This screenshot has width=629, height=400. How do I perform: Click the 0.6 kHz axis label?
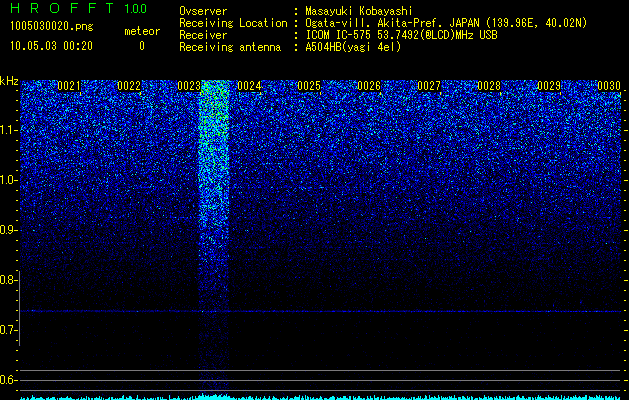(x=8, y=380)
